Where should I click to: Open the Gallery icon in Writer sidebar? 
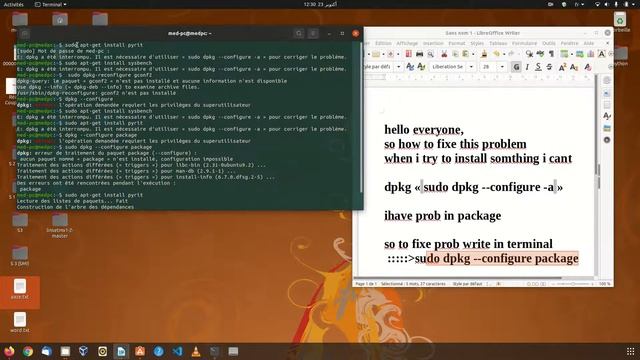click(x=607, y=128)
